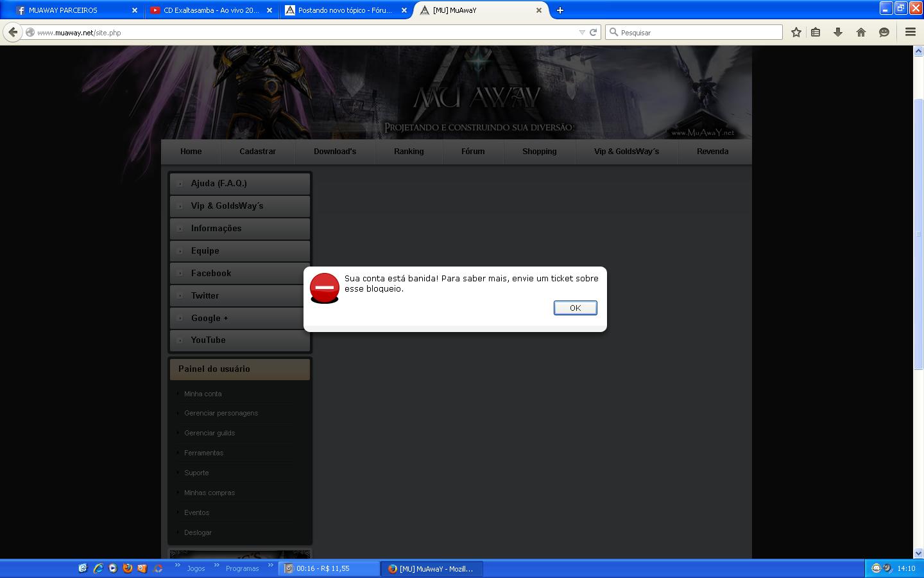Open the downloads arrow panel
The height and width of the screenshot is (578, 924).
tap(838, 32)
